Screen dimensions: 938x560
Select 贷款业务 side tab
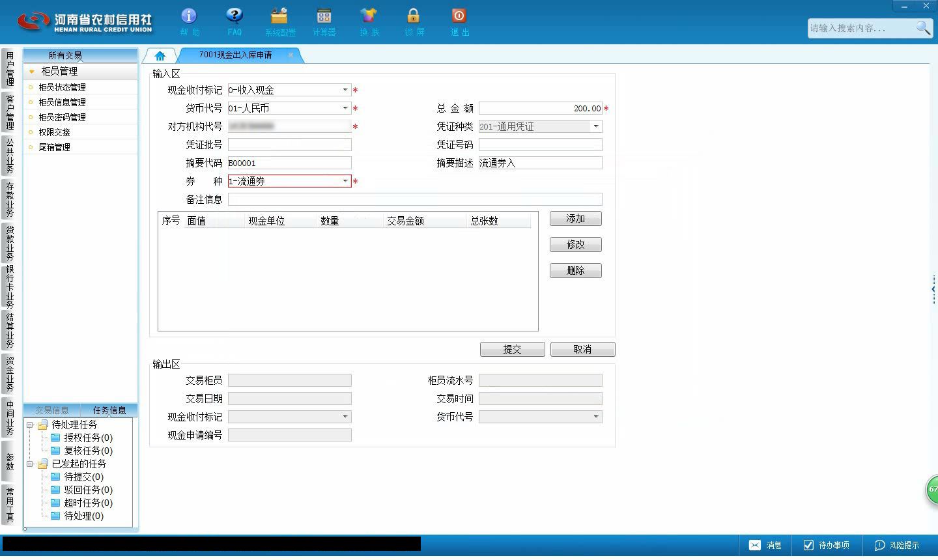pos(10,243)
